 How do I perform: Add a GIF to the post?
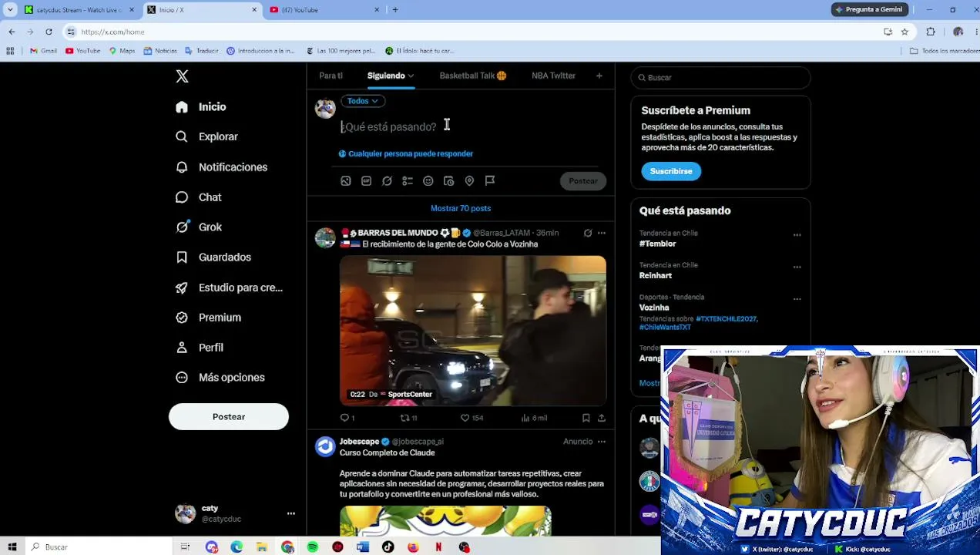[367, 181]
